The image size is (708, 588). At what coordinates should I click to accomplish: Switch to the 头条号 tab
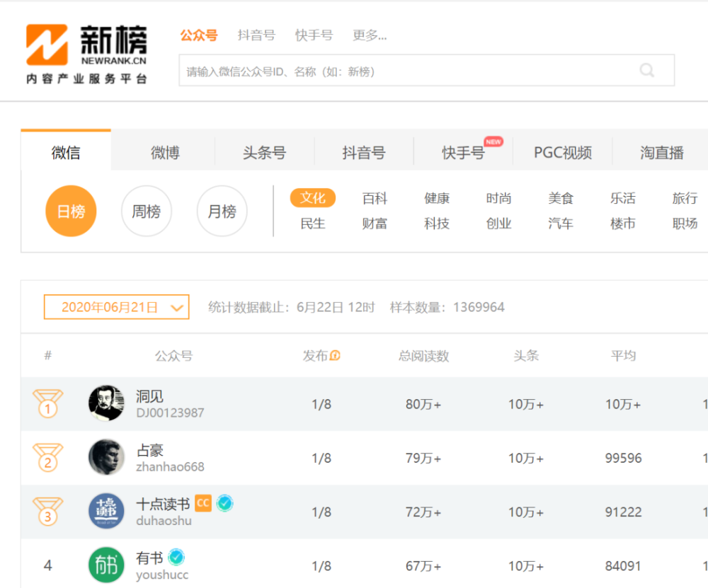point(265,153)
